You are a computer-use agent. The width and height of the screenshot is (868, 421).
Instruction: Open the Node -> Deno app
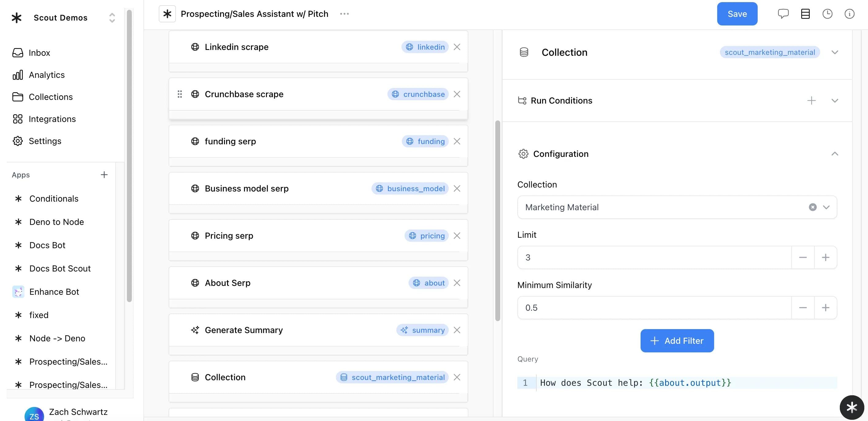pos(57,338)
